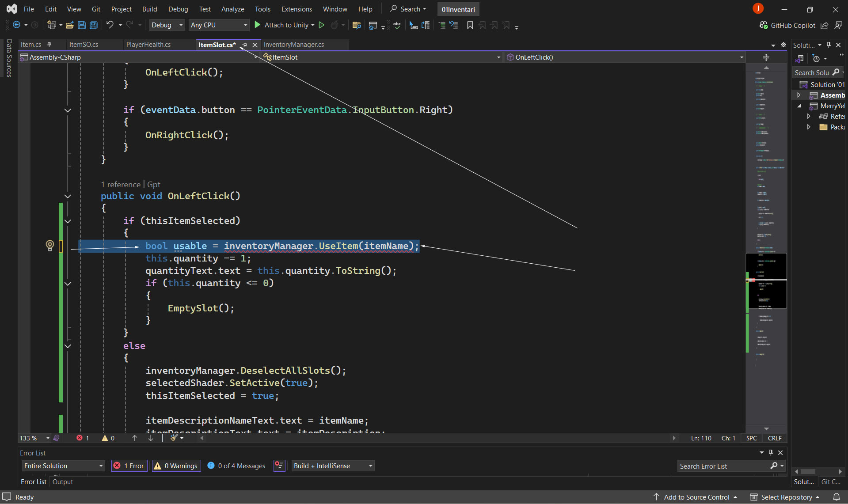Click the lightbulb quick actions icon
The image size is (848, 504).
[x=50, y=246]
